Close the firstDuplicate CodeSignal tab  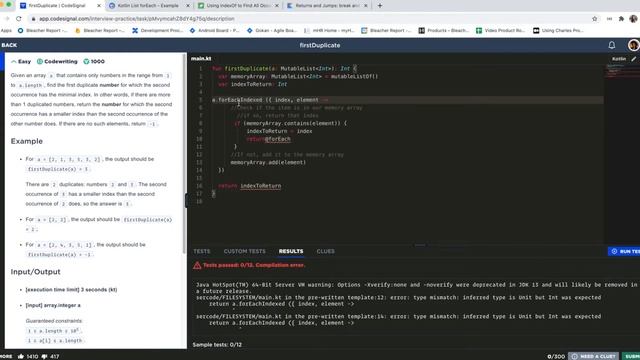click(99, 6)
